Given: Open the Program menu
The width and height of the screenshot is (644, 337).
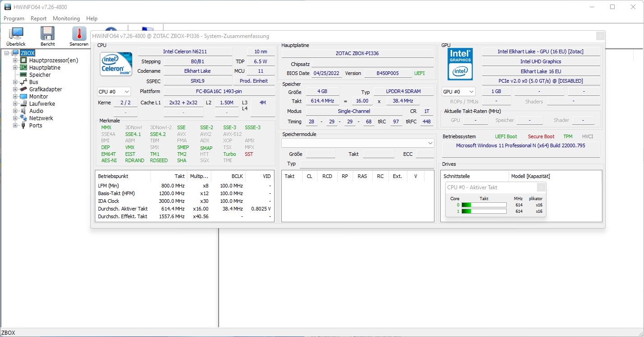Looking at the screenshot, I should coord(14,19).
